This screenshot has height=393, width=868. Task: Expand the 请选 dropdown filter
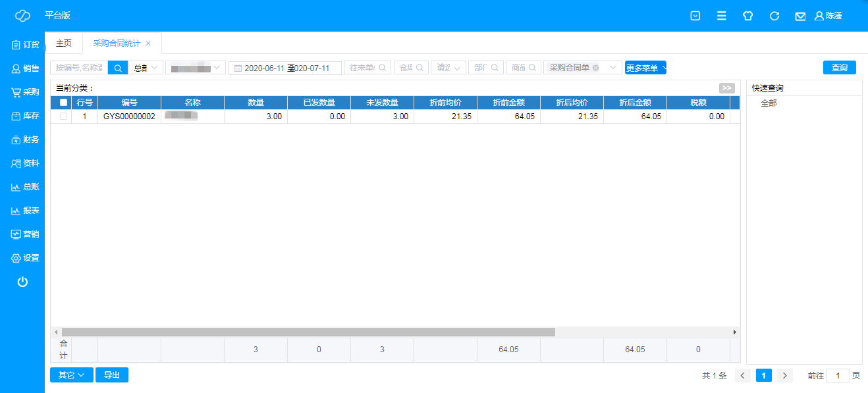point(448,68)
